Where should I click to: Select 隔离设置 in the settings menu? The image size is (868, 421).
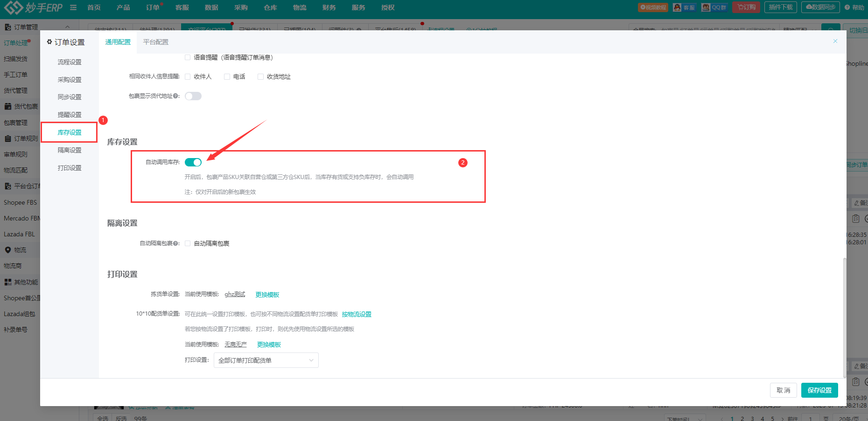(70, 150)
